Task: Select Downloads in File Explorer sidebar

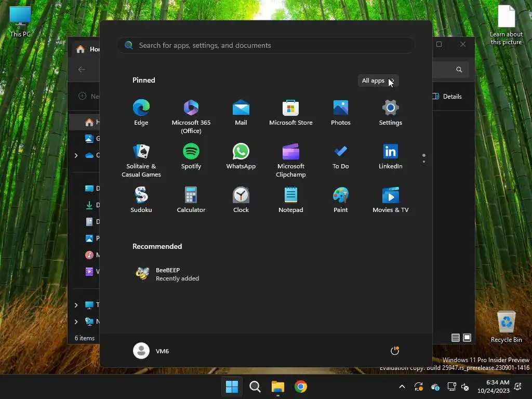Action: (x=92, y=205)
